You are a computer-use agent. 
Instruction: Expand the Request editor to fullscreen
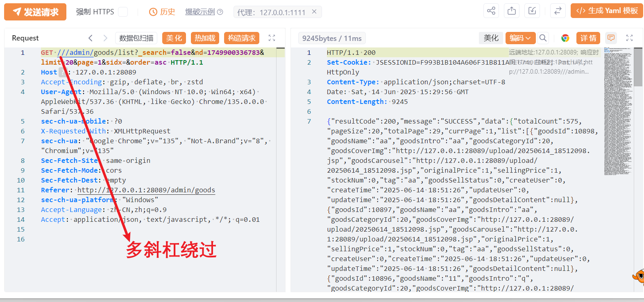click(x=272, y=38)
